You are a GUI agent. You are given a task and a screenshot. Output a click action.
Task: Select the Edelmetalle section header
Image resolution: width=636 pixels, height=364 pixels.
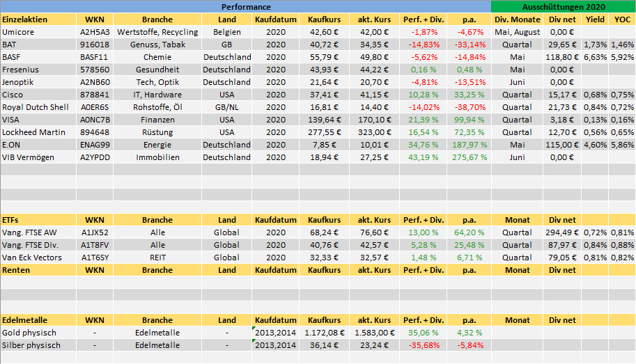pyautogui.click(x=38, y=320)
